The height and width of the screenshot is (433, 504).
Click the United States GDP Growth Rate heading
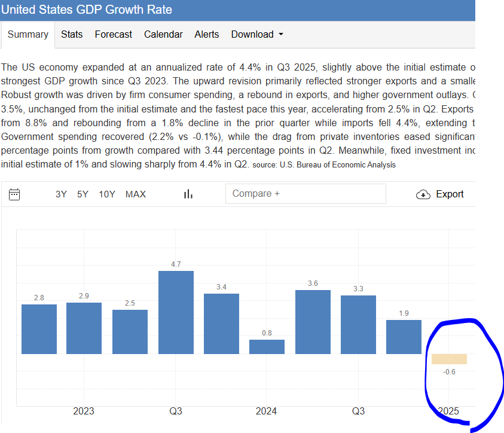[x=87, y=10]
